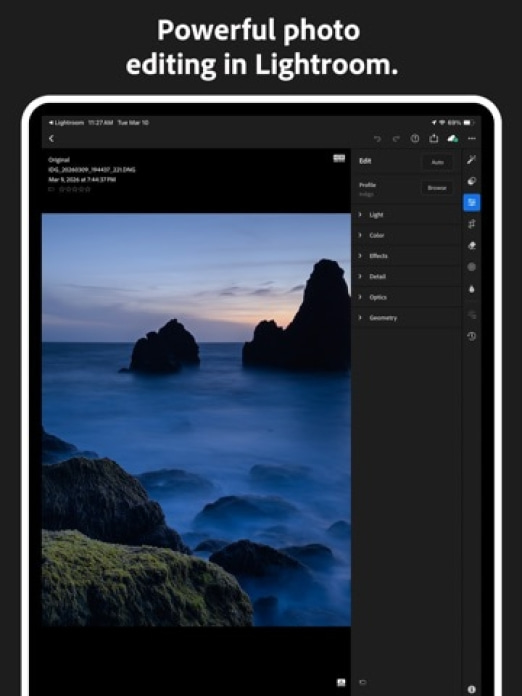
Task: Open the three-dot more options menu
Action: coord(471,138)
